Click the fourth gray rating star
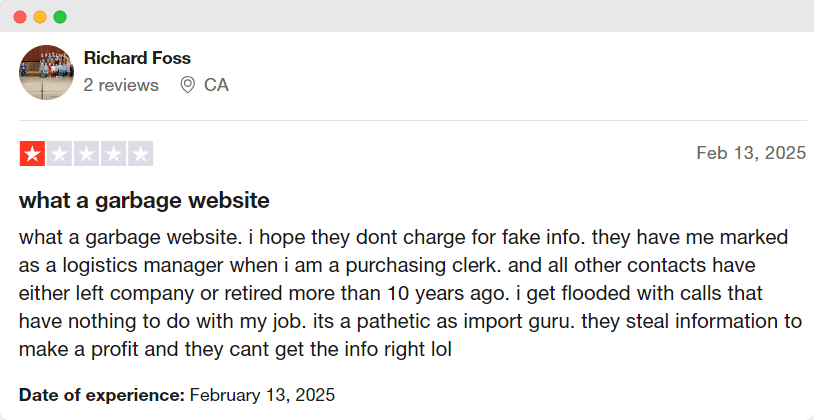The width and height of the screenshot is (814, 420). (x=113, y=154)
